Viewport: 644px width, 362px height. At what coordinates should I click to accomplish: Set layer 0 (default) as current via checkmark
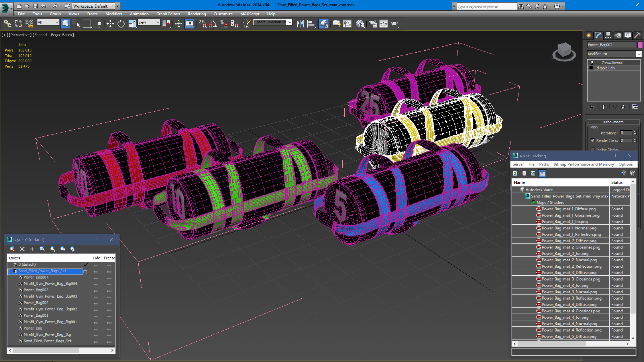coord(85,265)
